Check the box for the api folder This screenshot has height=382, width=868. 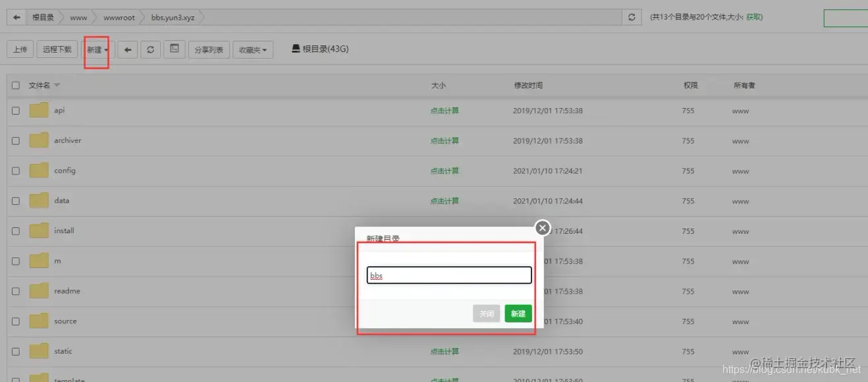[16, 111]
